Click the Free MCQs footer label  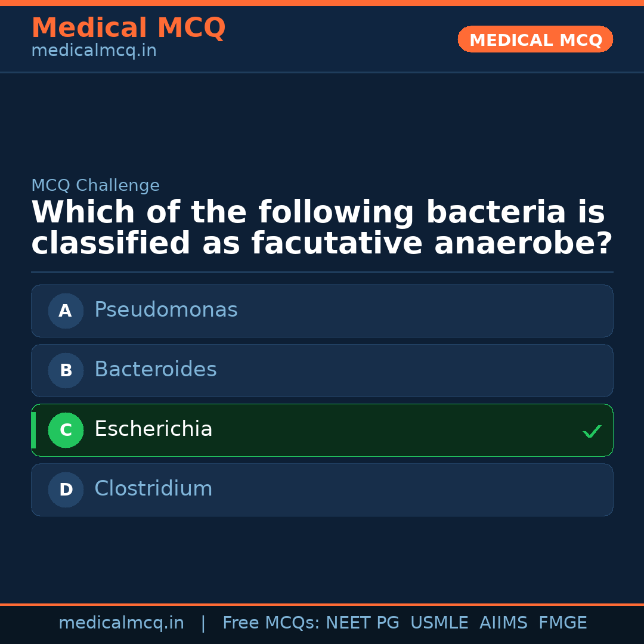[x=271, y=623]
